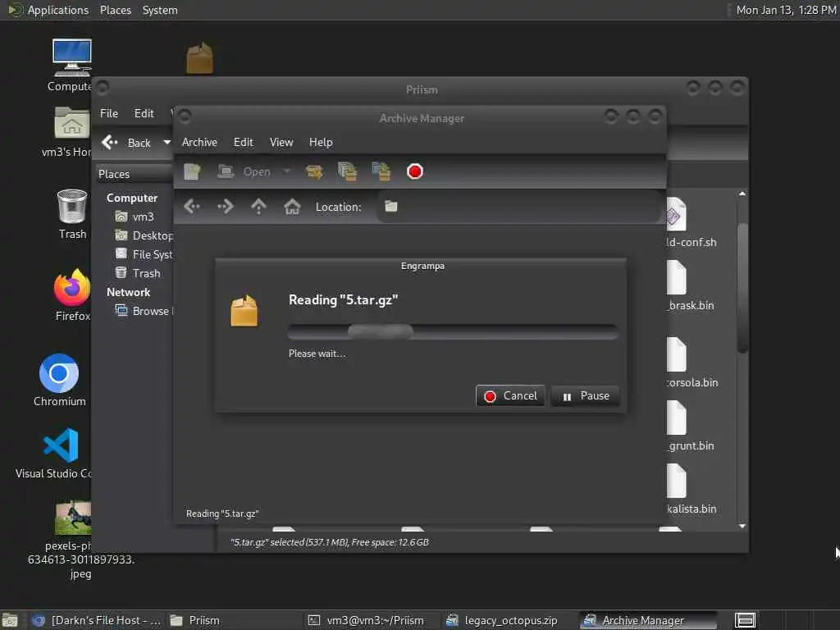Click the scroll down arrow in Priism window
The image size is (840, 630).
[742, 526]
